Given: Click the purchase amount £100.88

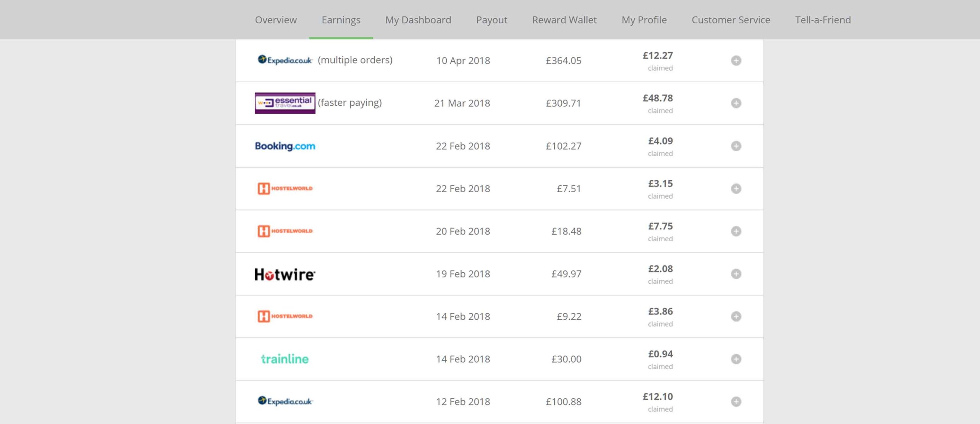Looking at the screenshot, I should click(x=563, y=401).
